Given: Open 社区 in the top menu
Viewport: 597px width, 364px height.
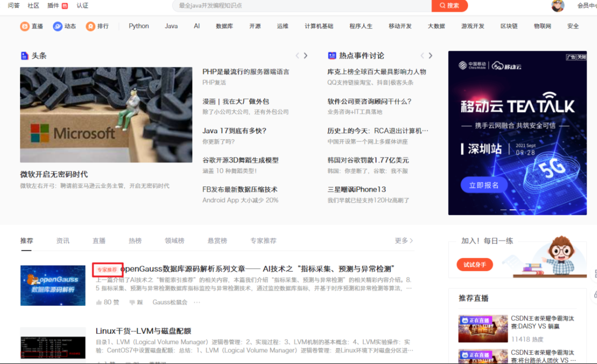Looking at the screenshot, I should tap(33, 6).
